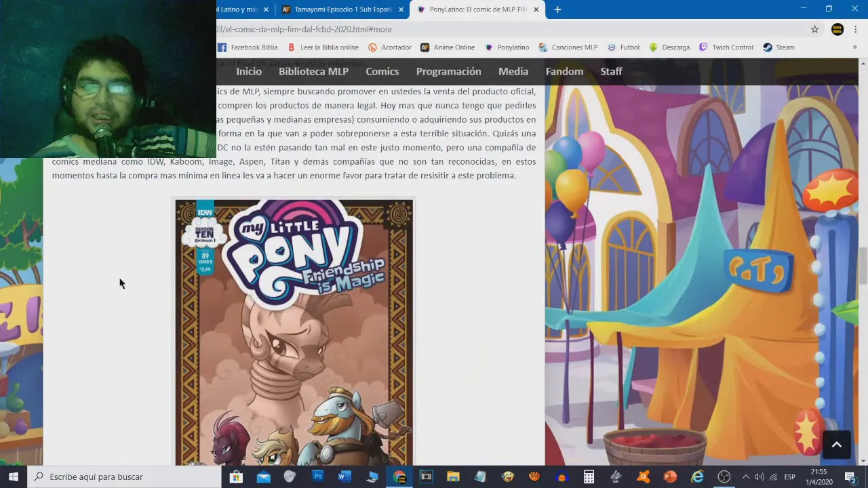This screenshot has height=488, width=868.
Task: Open the Acortador bookmark
Action: 389,47
